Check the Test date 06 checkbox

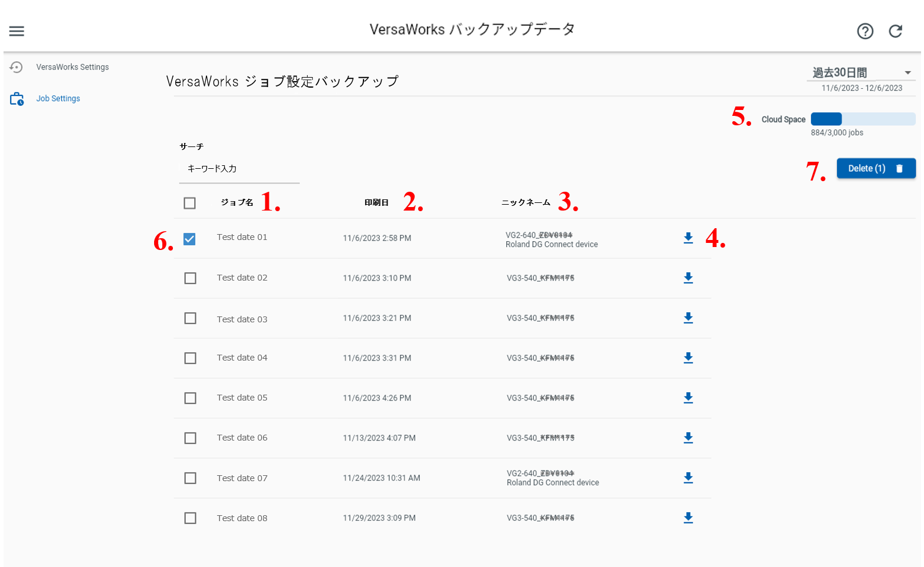coord(190,438)
